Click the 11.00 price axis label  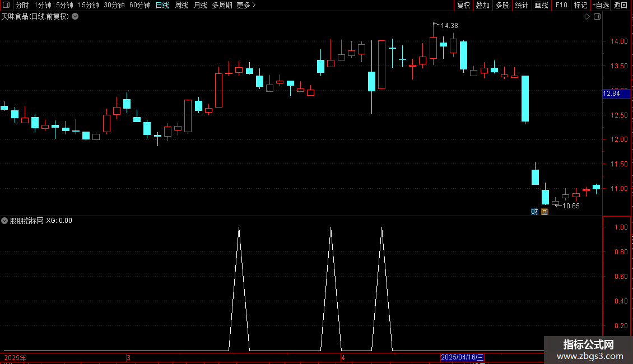619,189
